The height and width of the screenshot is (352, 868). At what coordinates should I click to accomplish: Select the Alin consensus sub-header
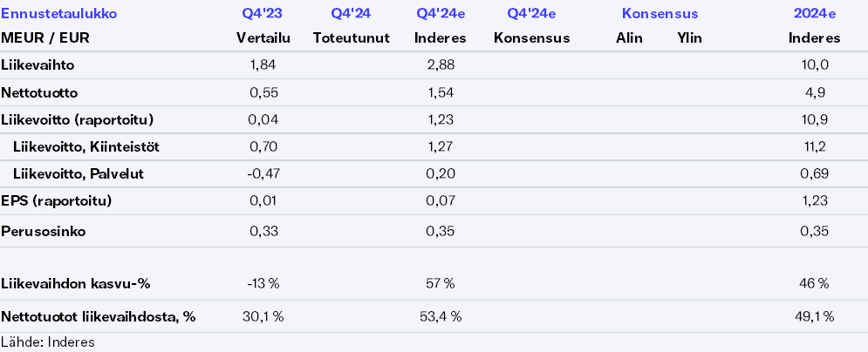[629, 37]
